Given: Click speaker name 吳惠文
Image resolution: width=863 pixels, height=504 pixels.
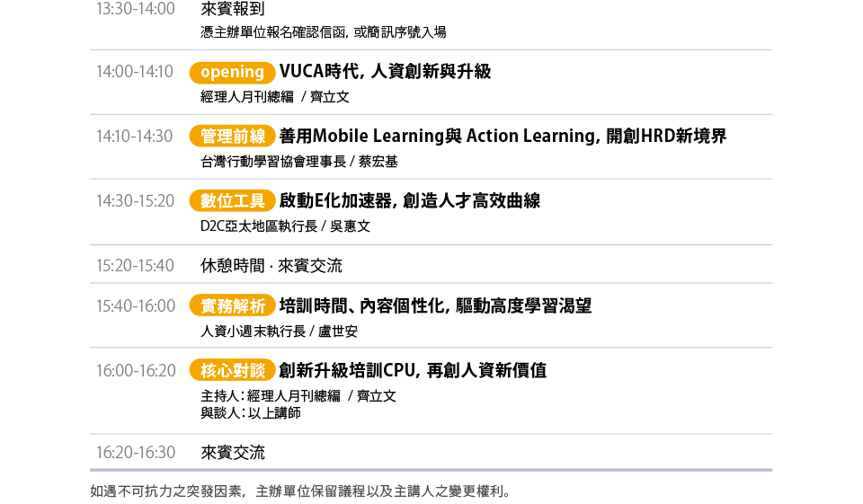Looking at the screenshot, I should 350,226.
